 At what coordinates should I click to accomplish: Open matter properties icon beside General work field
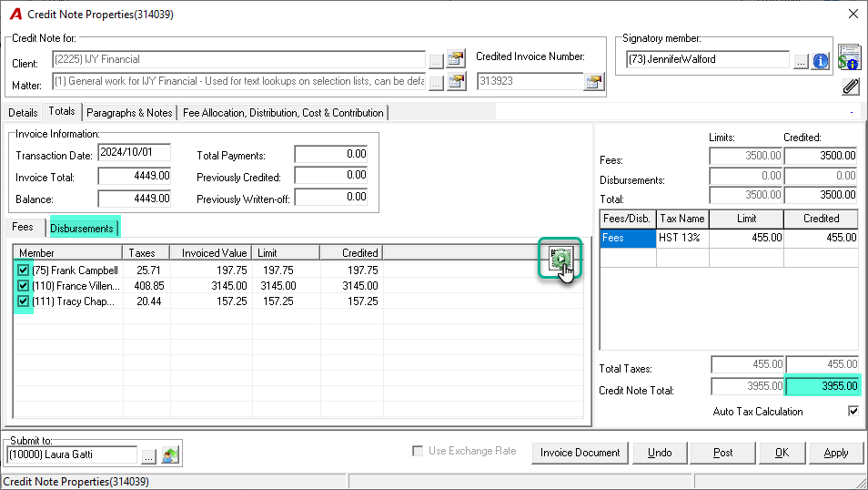click(456, 81)
